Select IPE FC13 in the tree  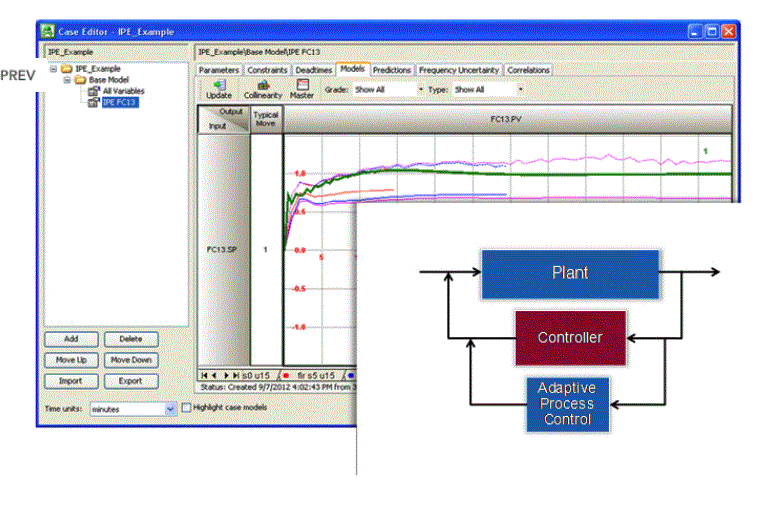120,102
